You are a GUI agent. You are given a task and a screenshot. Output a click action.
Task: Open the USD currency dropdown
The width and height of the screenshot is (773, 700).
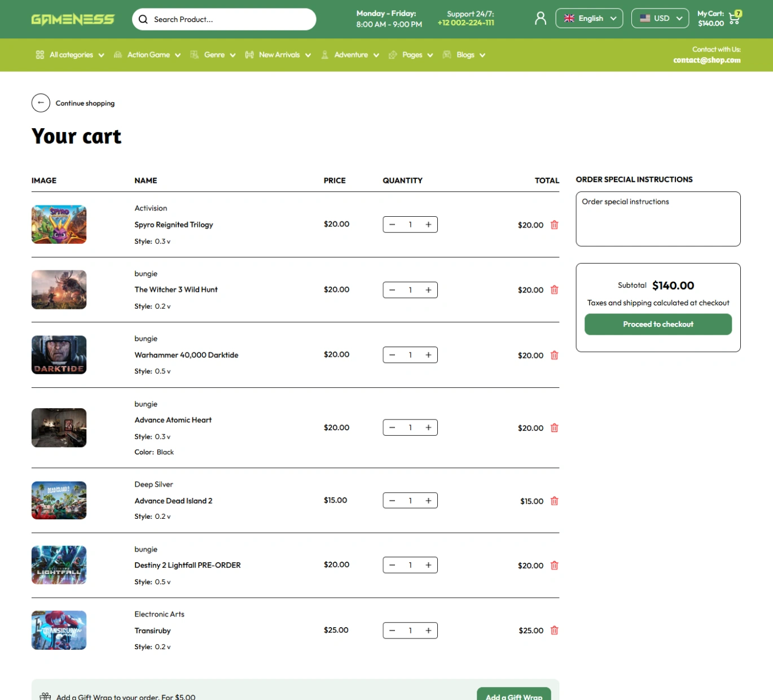[x=660, y=18]
